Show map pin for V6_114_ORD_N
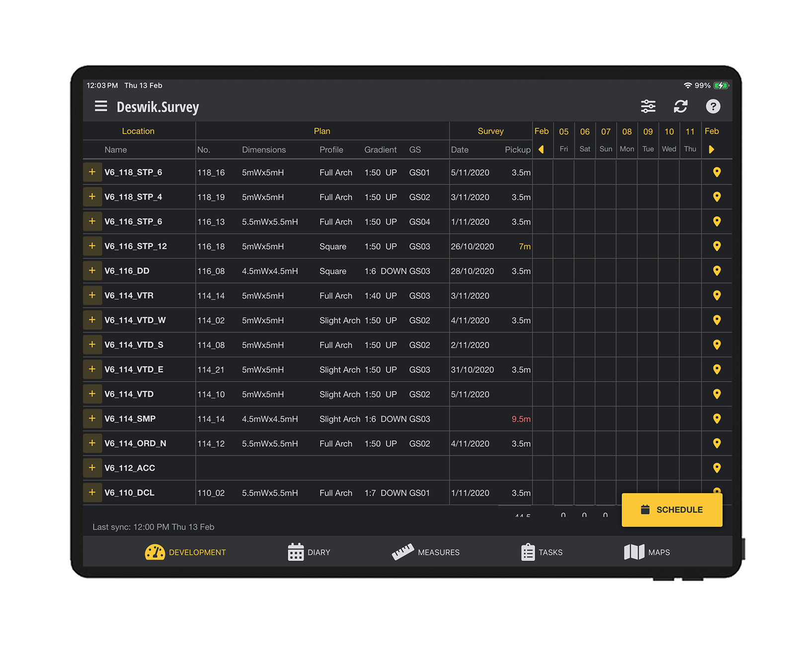The image size is (812, 646). pyautogui.click(x=717, y=443)
